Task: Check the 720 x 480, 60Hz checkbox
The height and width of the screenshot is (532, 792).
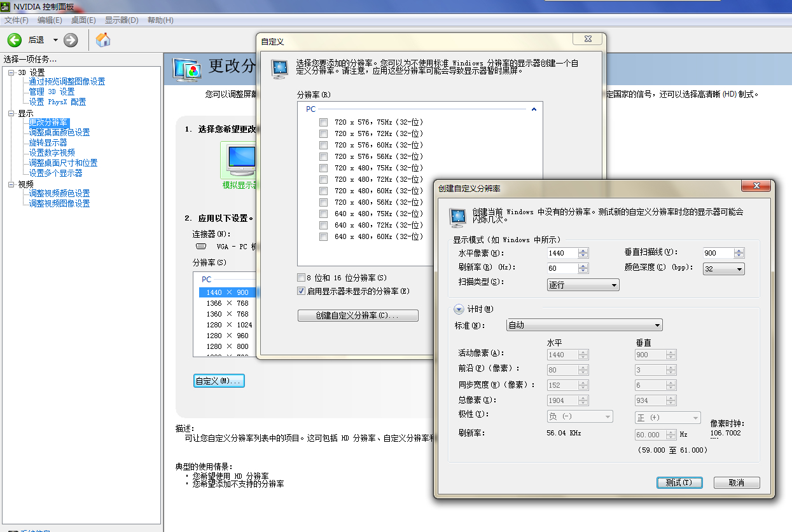Action: (324, 191)
